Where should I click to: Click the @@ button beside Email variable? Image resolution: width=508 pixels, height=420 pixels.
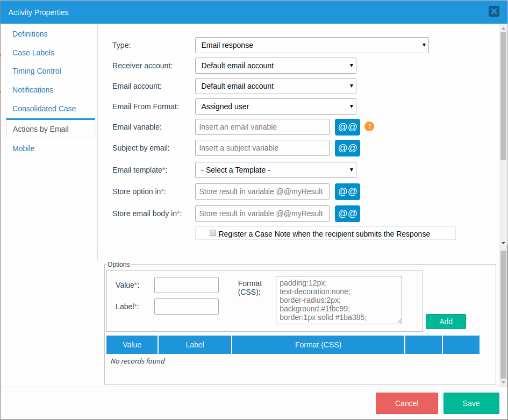(x=347, y=127)
